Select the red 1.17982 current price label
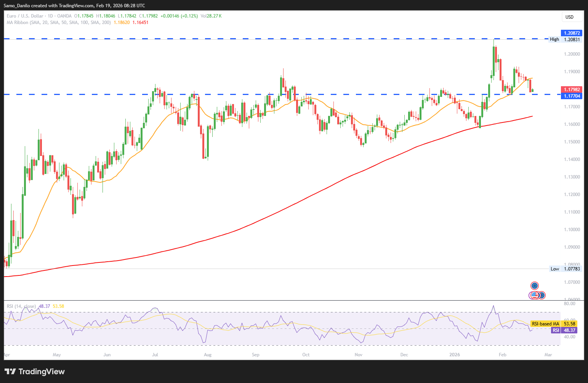The height and width of the screenshot is (383, 588). (572, 90)
